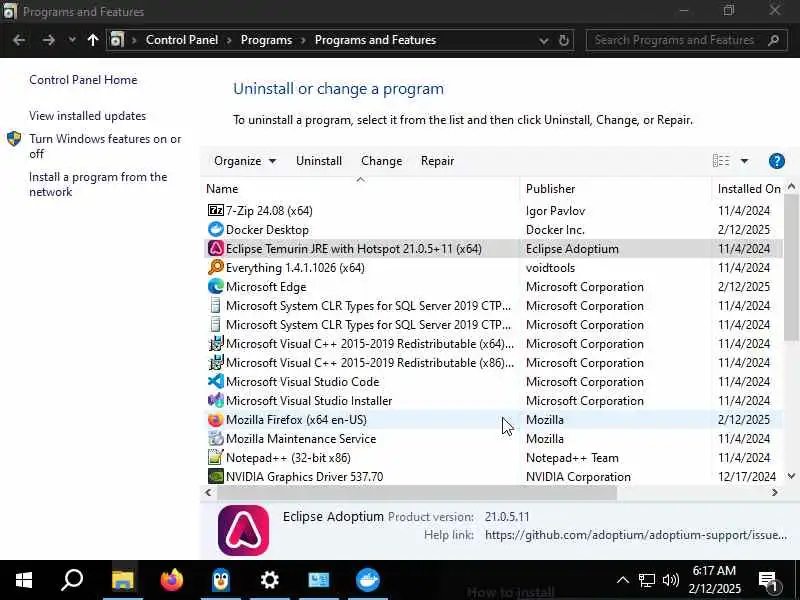The image size is (800, 600).
Task: Click the Notepad++ icon in list
Action: click(216, 457)
